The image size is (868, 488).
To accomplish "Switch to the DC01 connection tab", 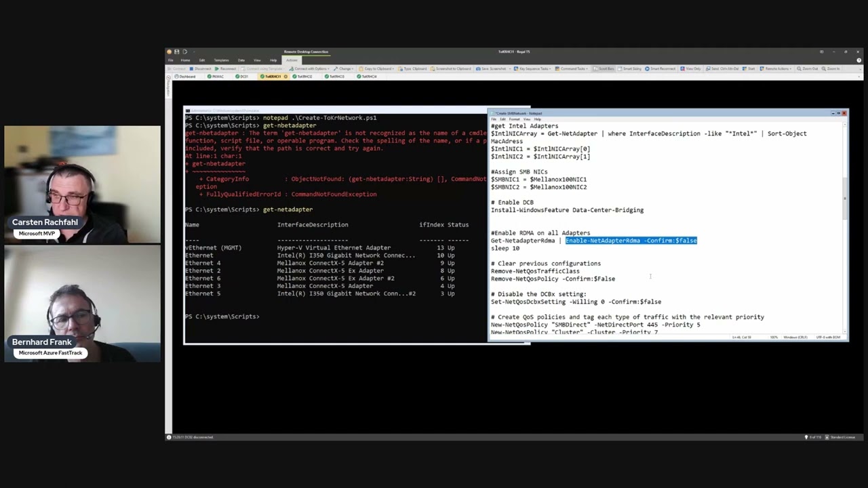I will (242, 77).
